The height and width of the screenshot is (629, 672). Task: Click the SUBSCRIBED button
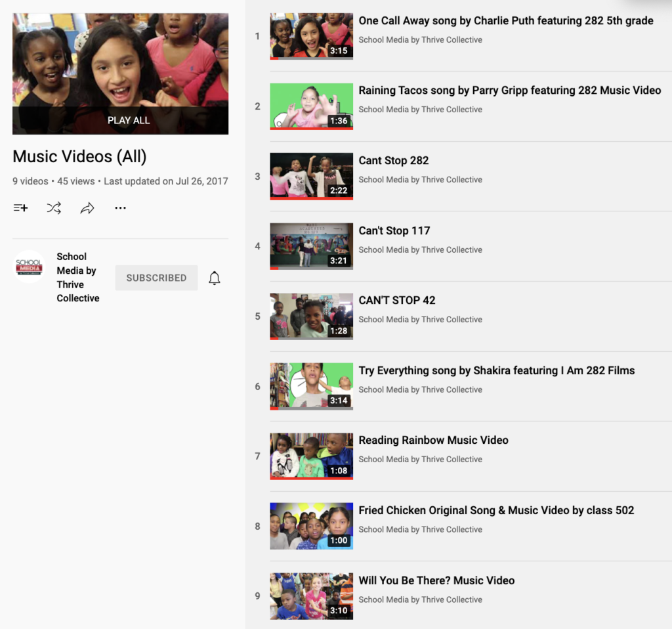coord(156,278)
